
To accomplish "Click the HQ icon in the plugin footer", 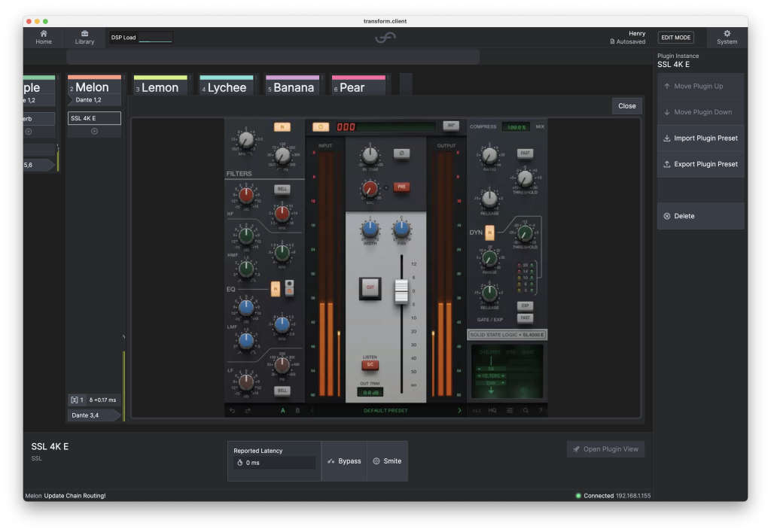I will tap(492, 410).
